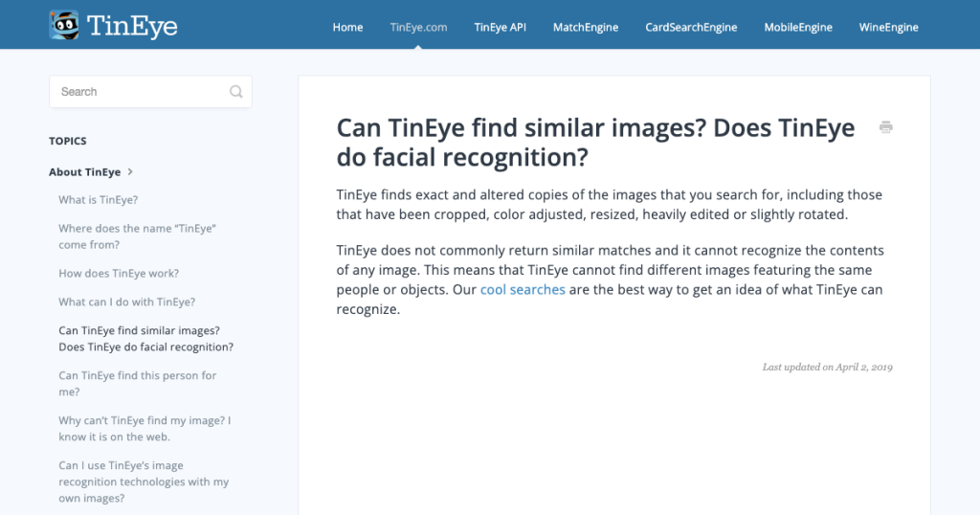Print this article with the printer icon

pyautogui.click(x=885, y=127)
